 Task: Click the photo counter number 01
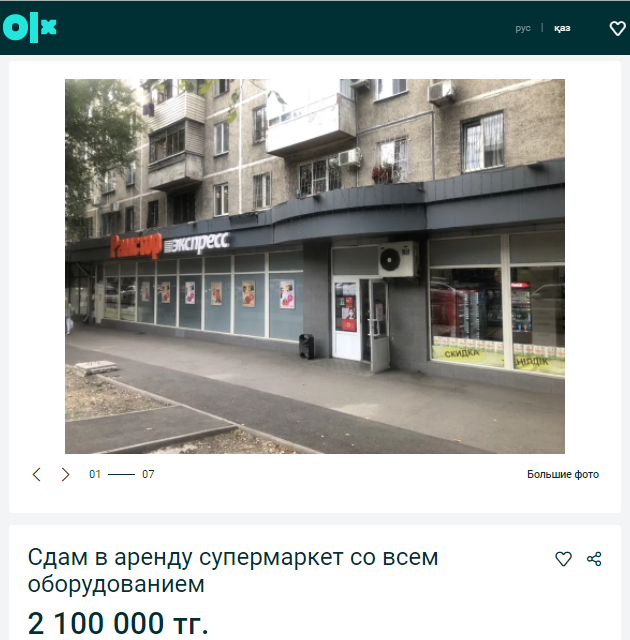[x=95, y=474]
